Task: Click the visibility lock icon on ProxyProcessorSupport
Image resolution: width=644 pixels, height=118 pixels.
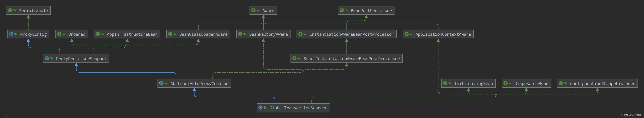Action: coord(52,58)
